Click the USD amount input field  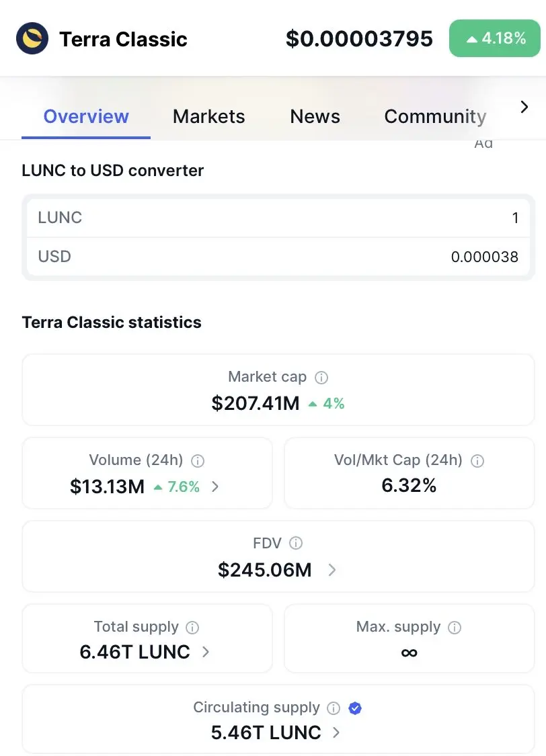click(x=278, y=257)
